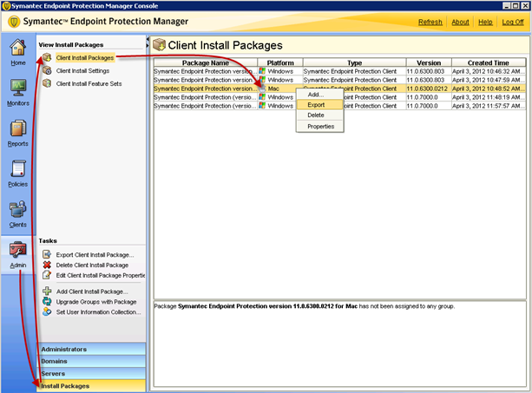Image resolution: width=532 pixels, height=393 pixels.
Task: Choose Properties from the context menu
Action: coord(319,126)
